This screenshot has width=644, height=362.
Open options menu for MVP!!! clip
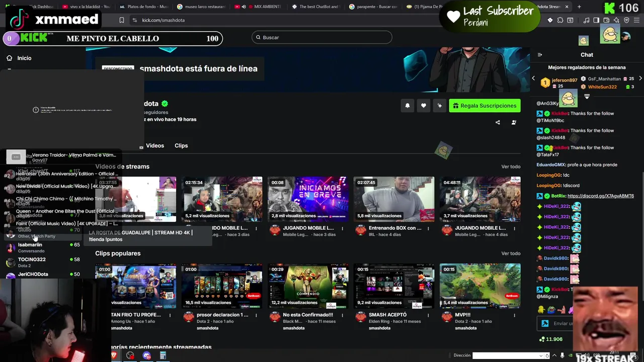click(x=514, y=315)
